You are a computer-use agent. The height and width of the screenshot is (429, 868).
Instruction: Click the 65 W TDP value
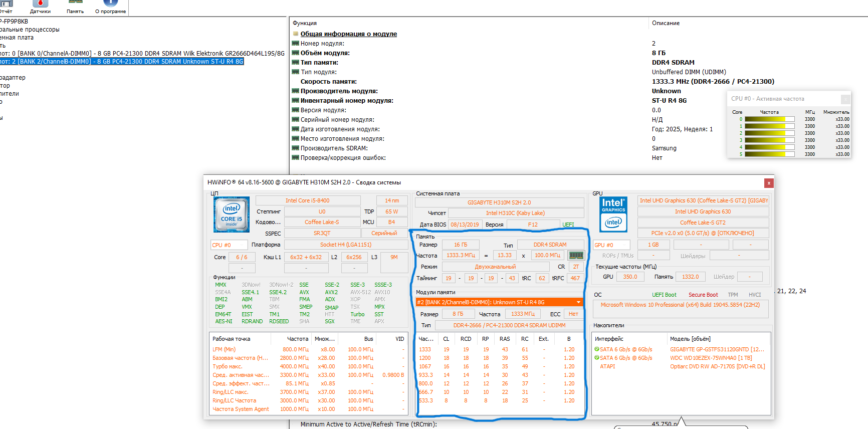[392, 211]
